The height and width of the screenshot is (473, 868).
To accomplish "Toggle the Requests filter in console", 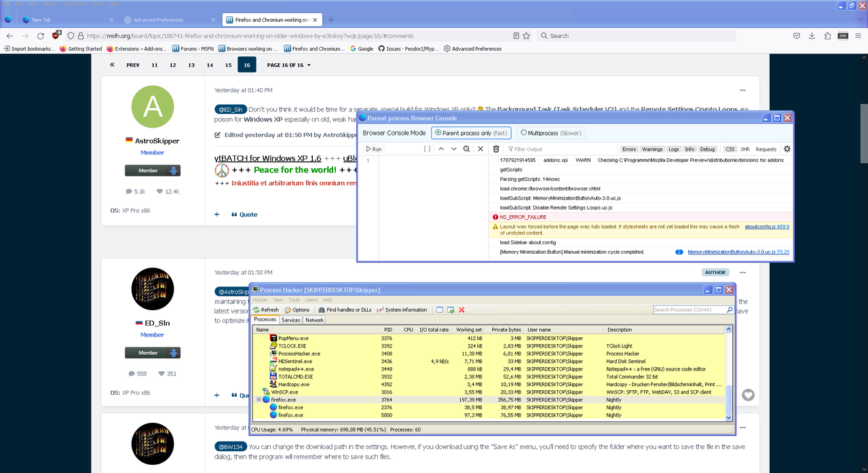I will tap(766, 149).
